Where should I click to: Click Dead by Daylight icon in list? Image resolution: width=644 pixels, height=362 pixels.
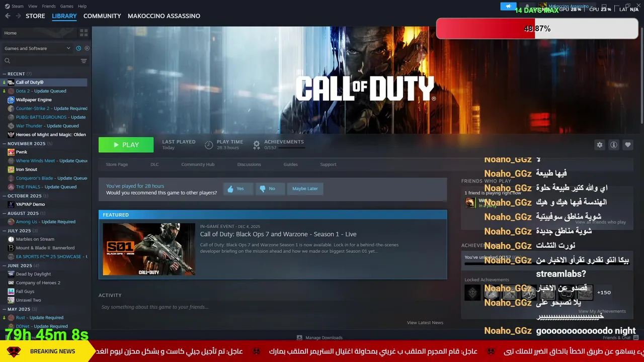(x=11, y=274)
